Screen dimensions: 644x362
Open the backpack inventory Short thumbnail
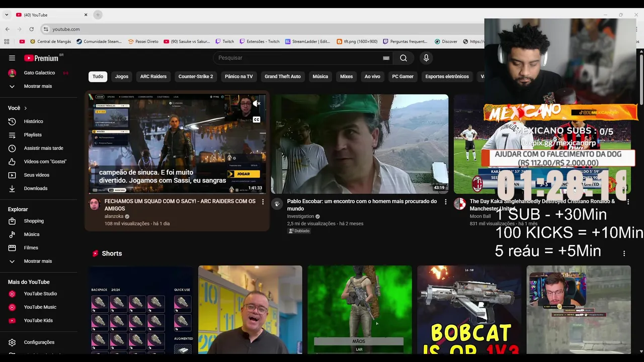(141, 310)
